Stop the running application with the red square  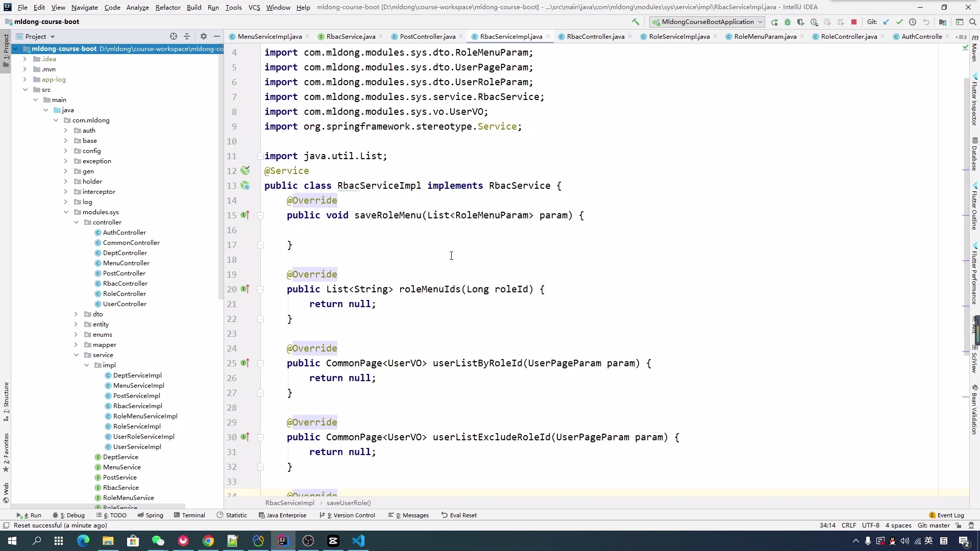click(x=854, y=22)
